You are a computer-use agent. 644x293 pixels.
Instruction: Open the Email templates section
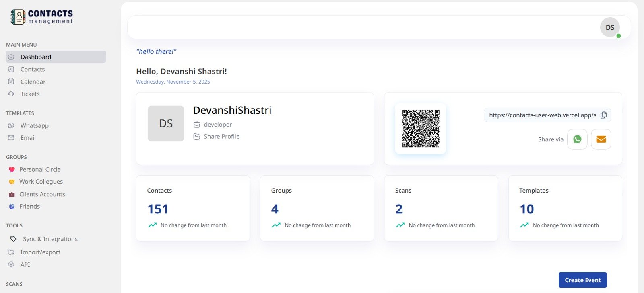[x=28, y=138]
